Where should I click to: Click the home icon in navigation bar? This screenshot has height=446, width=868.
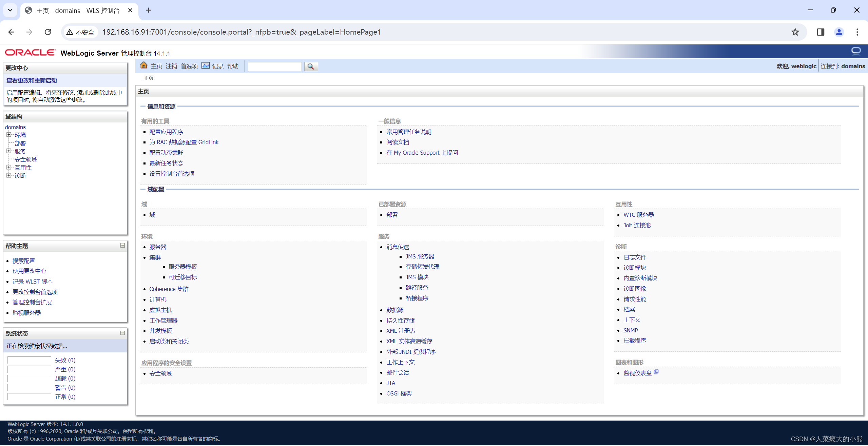tap(143, 66)
